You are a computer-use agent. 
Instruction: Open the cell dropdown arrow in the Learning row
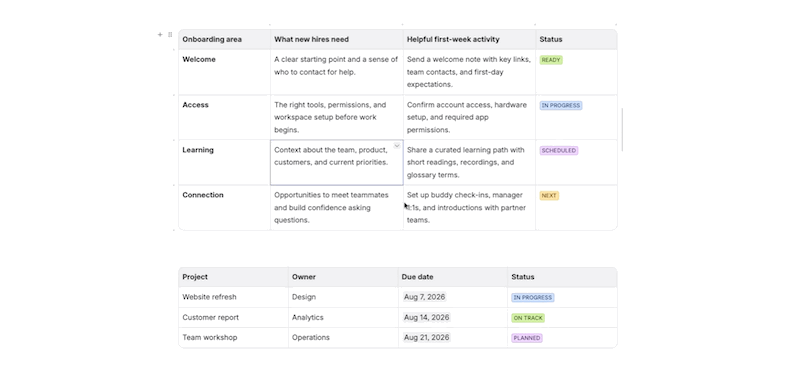[397, 146]
